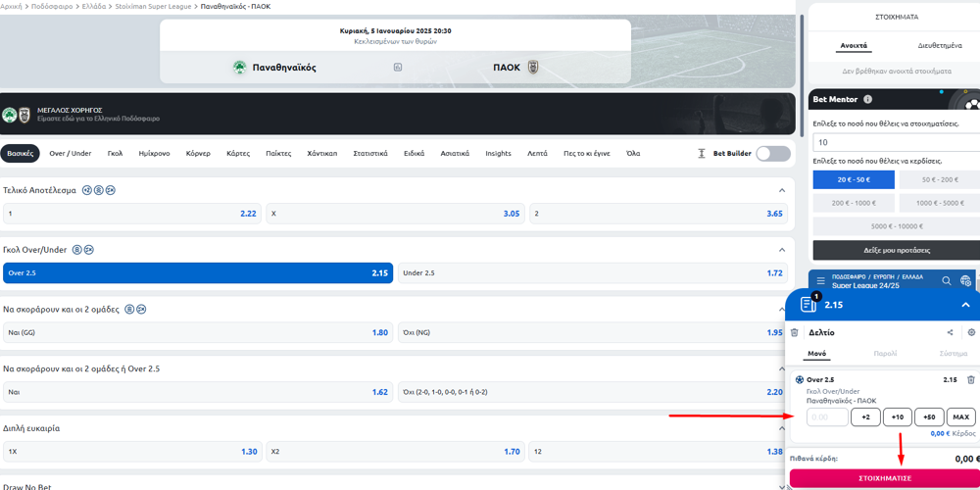Open the Πες το κι έγινε tab
Screen dimensions: 980x490
click(586, 154)
